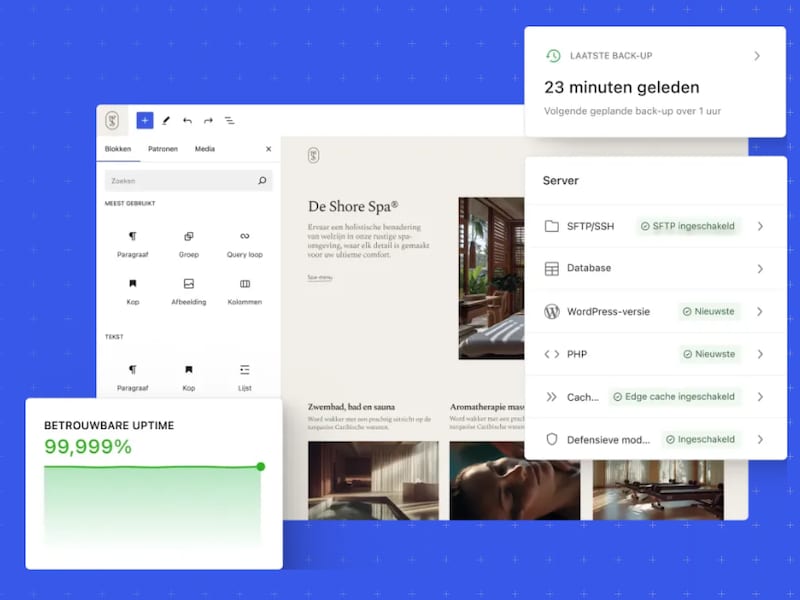Click 23 minuten geleden text
Screen dimensions: 800x600
[x=621, y=87]
